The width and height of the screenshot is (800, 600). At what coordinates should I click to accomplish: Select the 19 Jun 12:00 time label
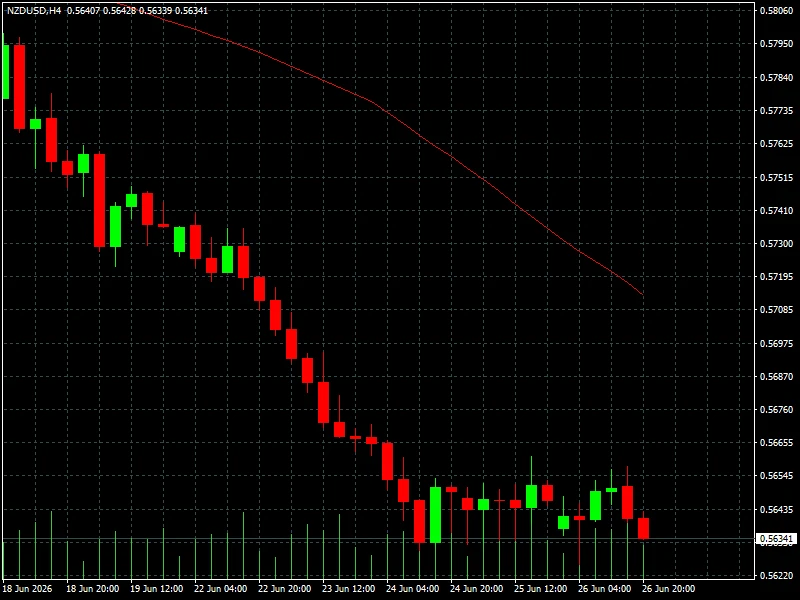[157, 589]
